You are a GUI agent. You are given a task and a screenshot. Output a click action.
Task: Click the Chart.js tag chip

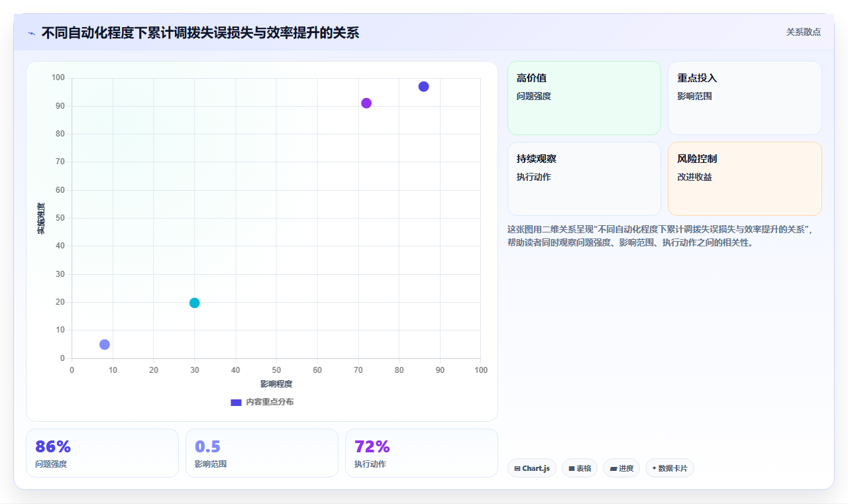[x=532, y=468]
